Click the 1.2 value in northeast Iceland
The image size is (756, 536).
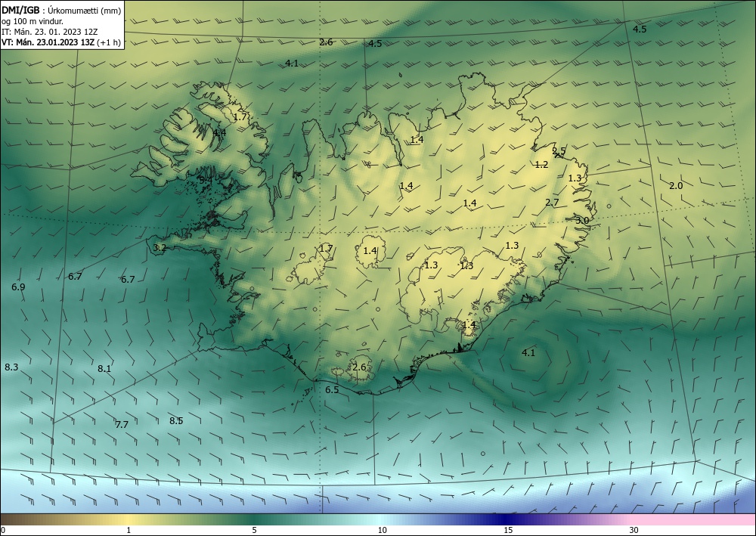tap(542, 165)
